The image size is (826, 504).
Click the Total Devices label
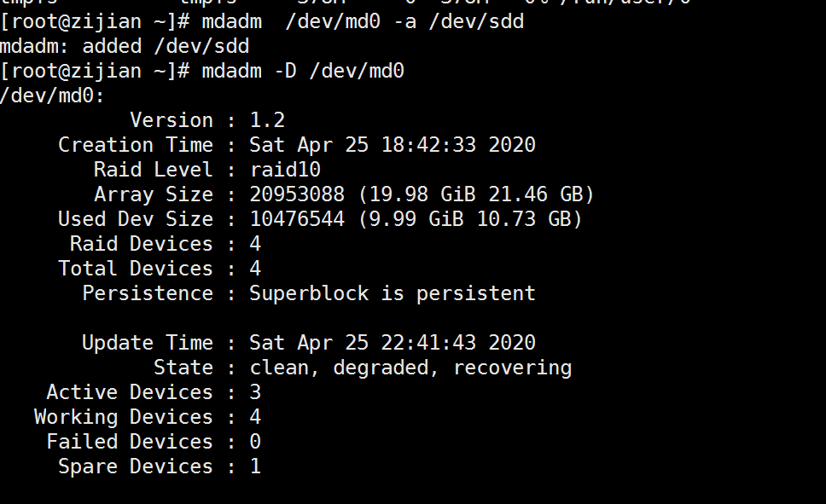[x=135, y=269]
